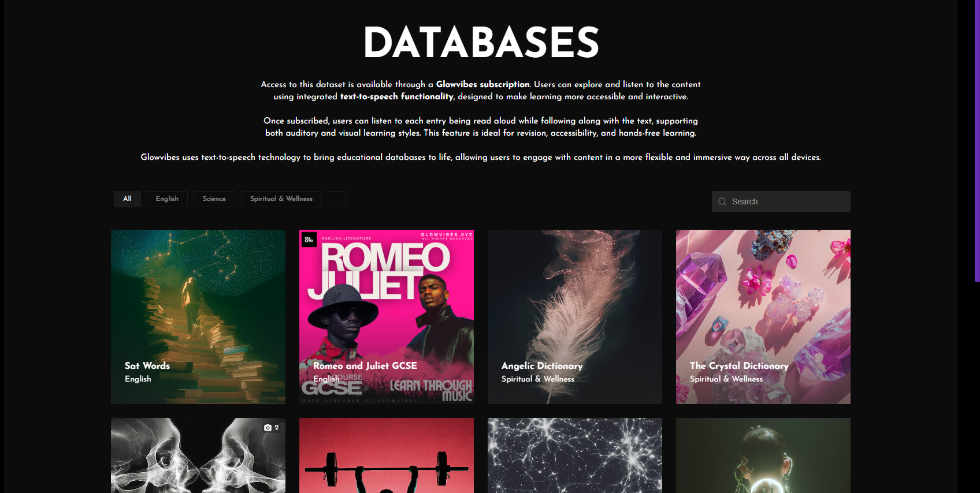Screen dimensions: 980x493
Task: Click the "Romeo and Juliet GCSE" title
Action: point(365,365)
